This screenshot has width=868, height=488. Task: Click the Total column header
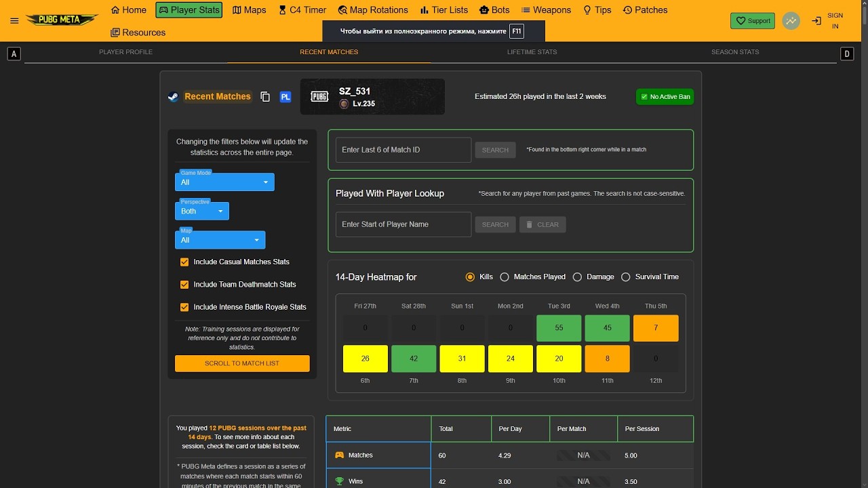[461, 429]
